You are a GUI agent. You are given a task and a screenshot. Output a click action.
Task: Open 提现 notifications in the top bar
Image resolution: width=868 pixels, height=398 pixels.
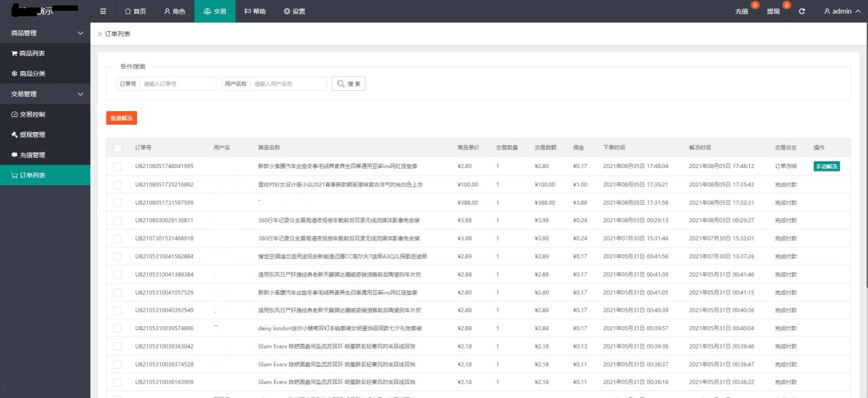[x=774, y=12]
